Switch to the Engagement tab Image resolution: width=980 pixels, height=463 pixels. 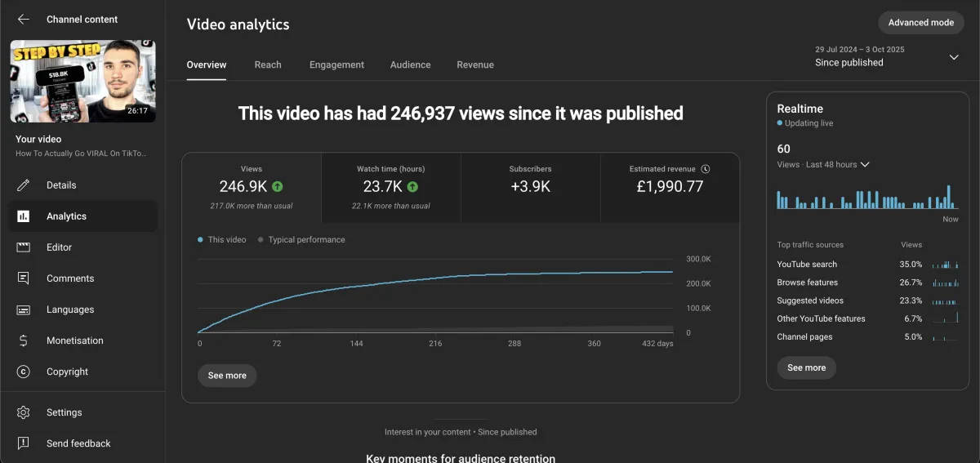[x=336, y=65]
